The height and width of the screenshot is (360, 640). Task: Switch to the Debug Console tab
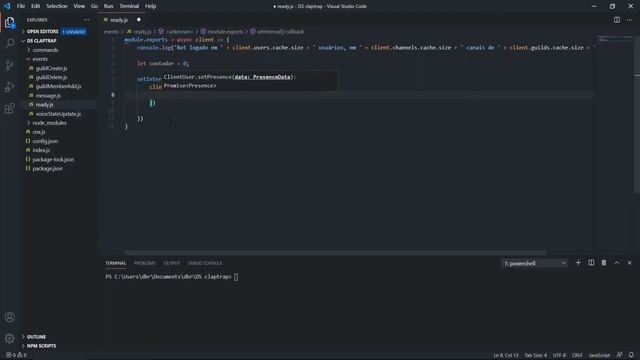[205, 263]
